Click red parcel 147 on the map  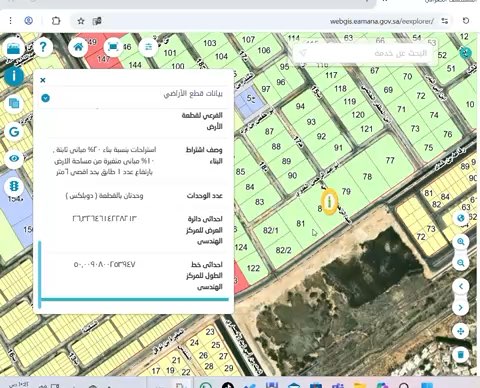[x=103, y=58]
